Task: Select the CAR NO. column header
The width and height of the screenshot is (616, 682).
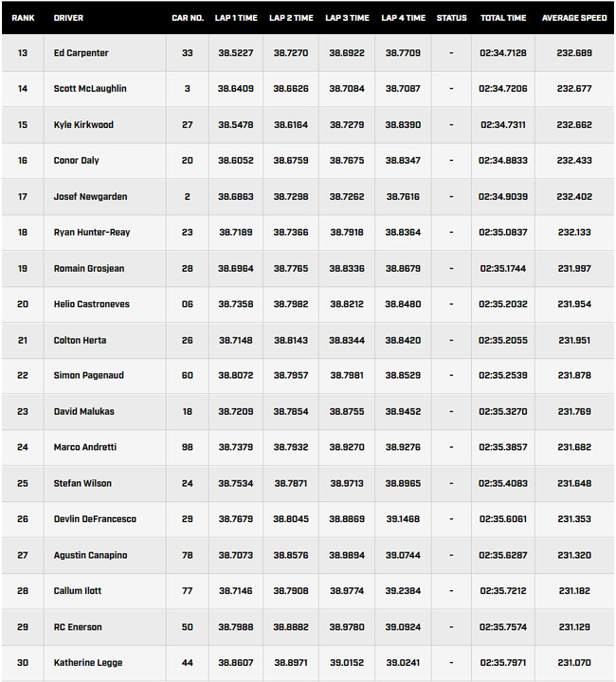Action: click(x=188, y=18)
